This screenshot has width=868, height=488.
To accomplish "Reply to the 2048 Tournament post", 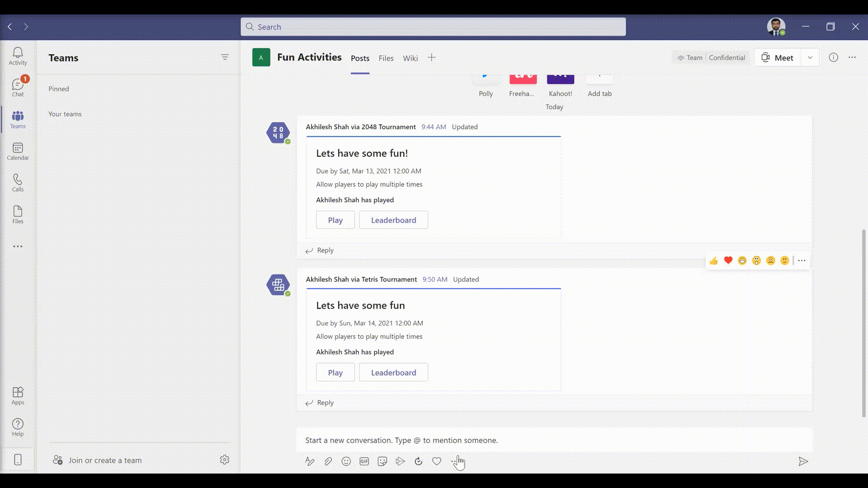I will (320, 250).
